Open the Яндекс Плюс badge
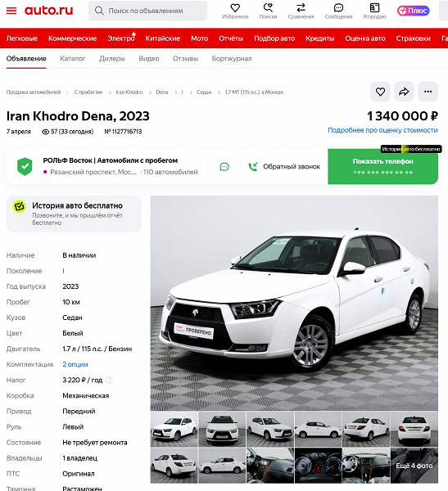The height and width of the screenshot is (491, 448). coord(414,11)
